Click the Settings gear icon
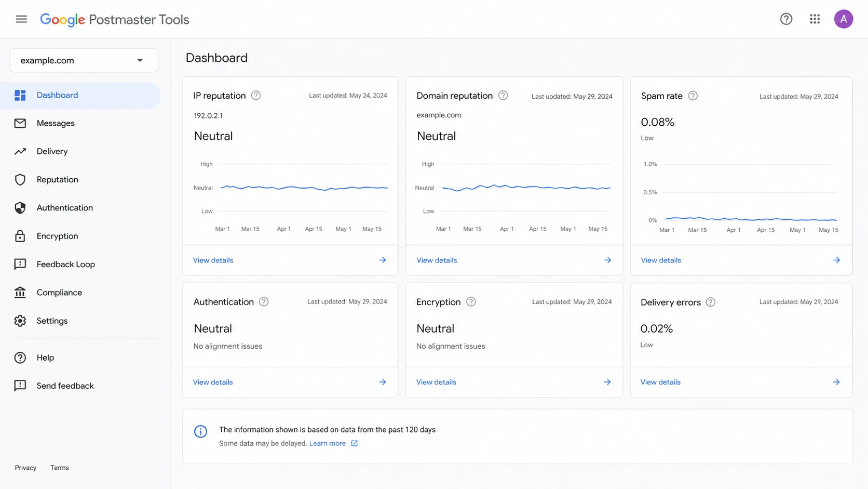Image resolution: width=868 pixels, height=489 pixels. click(x=20, y=321)
